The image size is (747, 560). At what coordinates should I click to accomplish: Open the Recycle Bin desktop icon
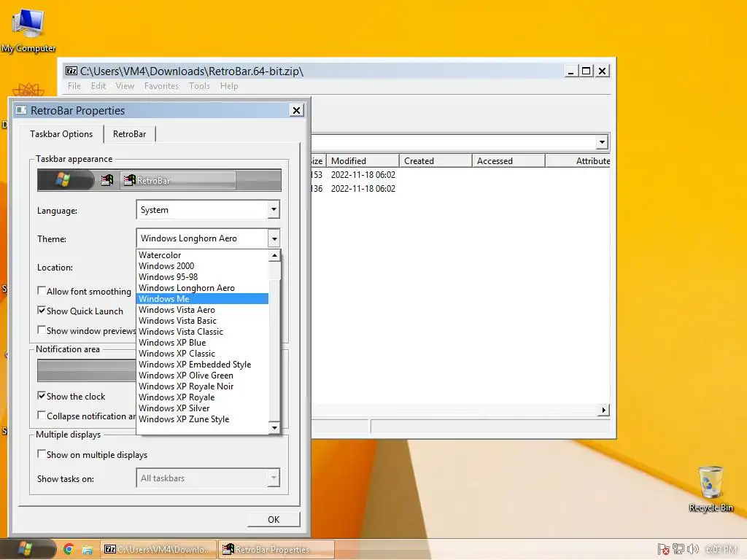click(x=711, y=489)
